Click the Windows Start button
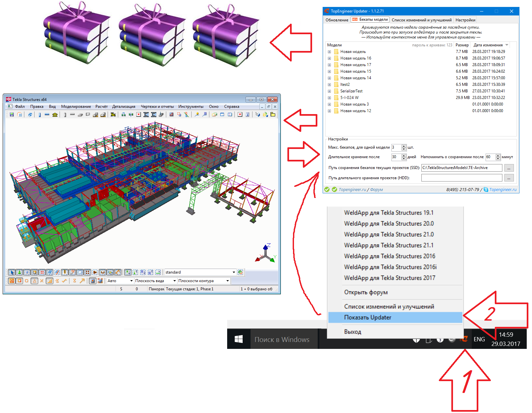The height and width of the screenshot is (413, 532). click(239, 339)
